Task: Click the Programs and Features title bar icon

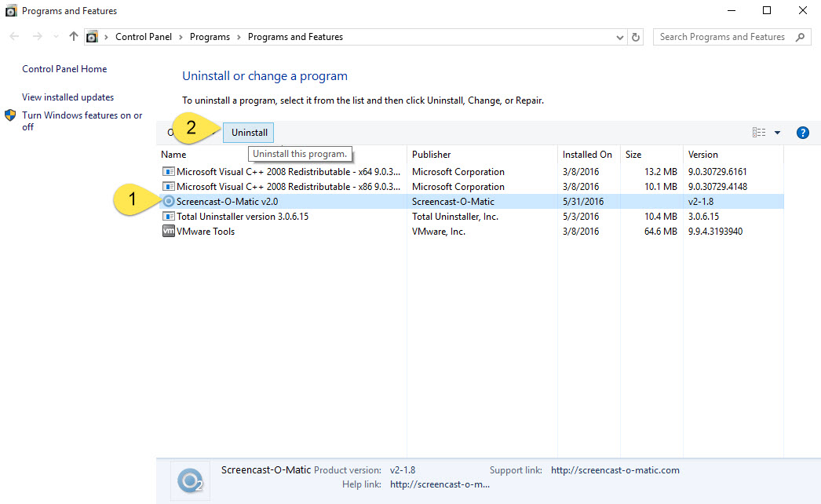Action: point(10,10)
